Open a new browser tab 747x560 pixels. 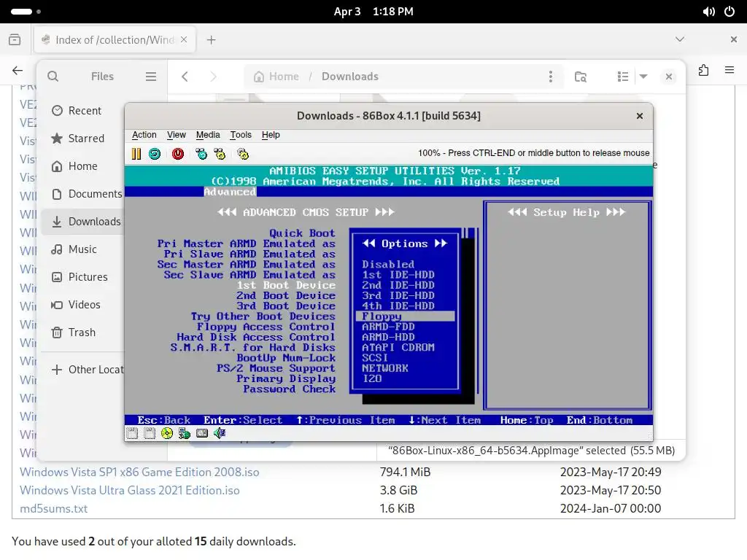coord(211,39)
